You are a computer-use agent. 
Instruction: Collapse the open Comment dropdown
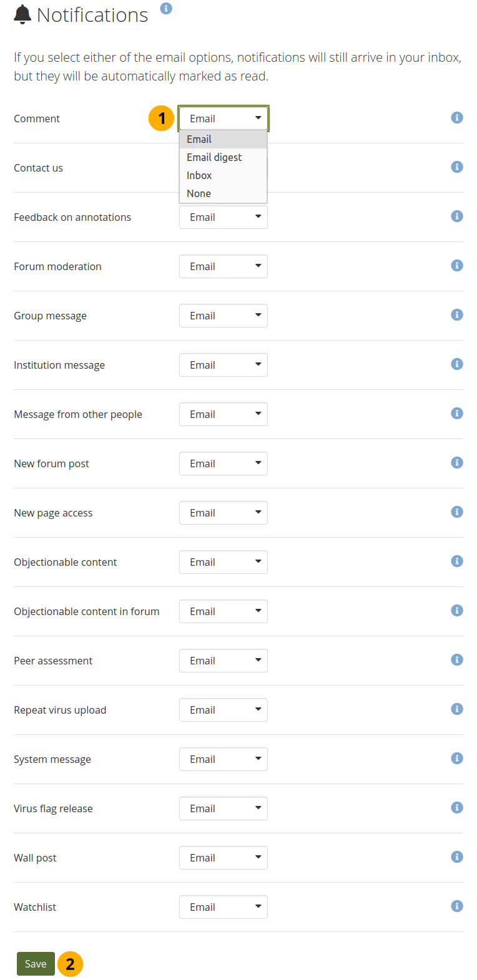point(223,119)
